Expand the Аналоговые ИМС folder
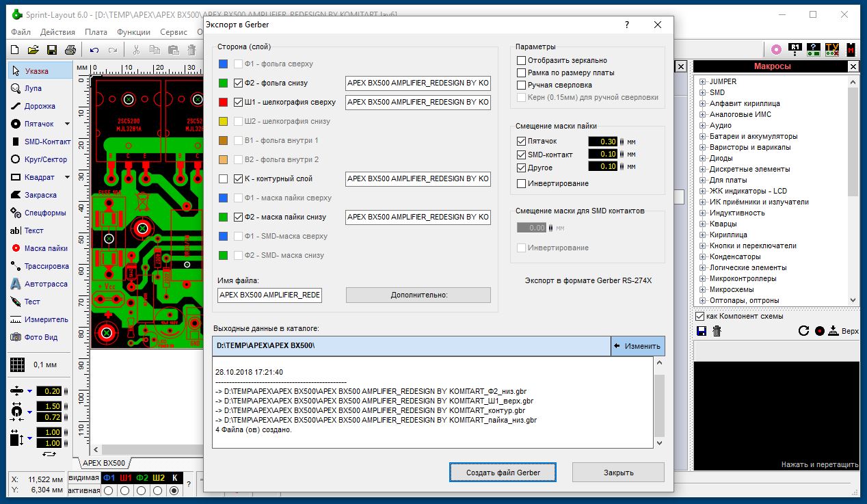The width and height of the screenshot is (867, 504). 702,114
